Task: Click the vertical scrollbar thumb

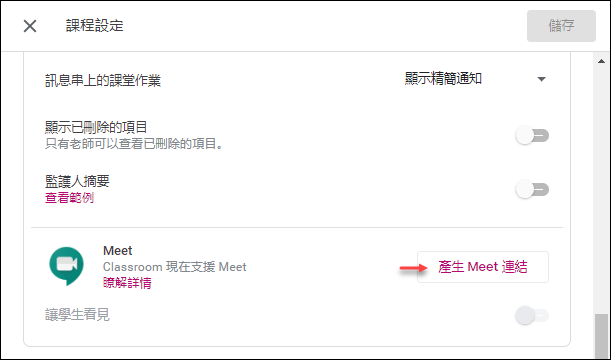Action: click(x=601, y=335)
